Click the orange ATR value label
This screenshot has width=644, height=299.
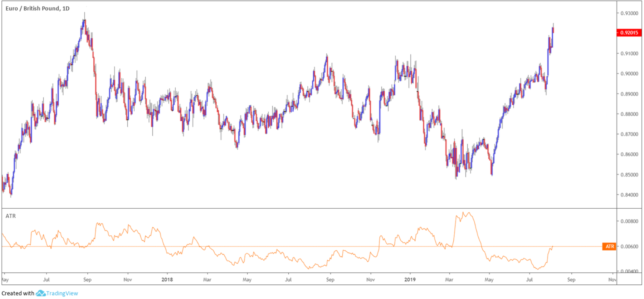click(x=610, y=246)
